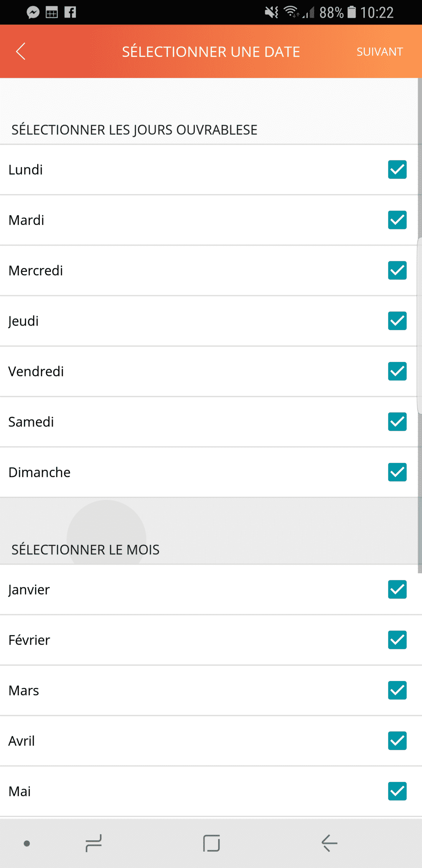Disable the Avril month checkbox
Viewport: 422px width, 868px height.
397,741
